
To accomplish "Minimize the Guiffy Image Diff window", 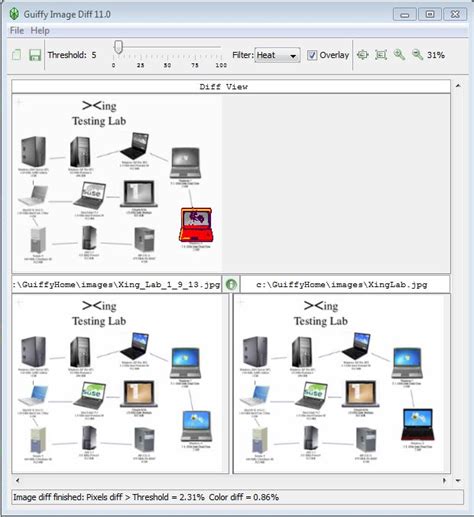I will tap(405, 15).
